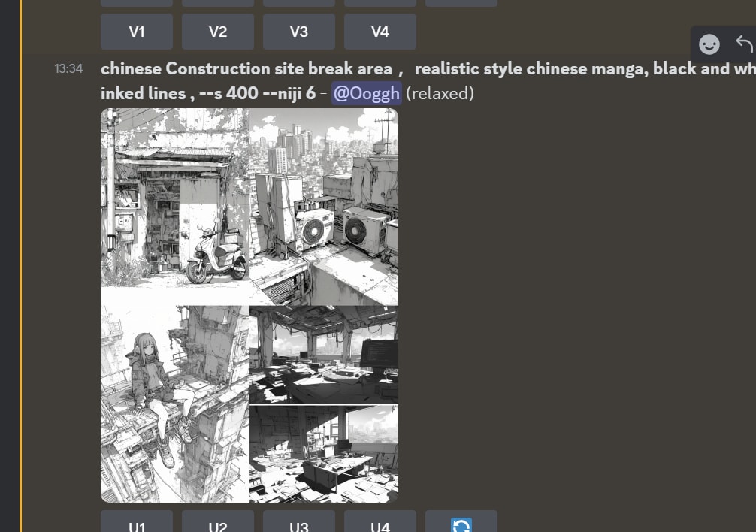This screenshot has height=532, width=756.
Task: Click the V2 variation button
Action: 218,32
